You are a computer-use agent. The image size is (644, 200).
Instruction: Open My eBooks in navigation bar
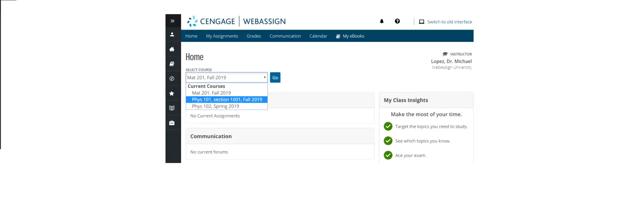[x=350, y=36]
